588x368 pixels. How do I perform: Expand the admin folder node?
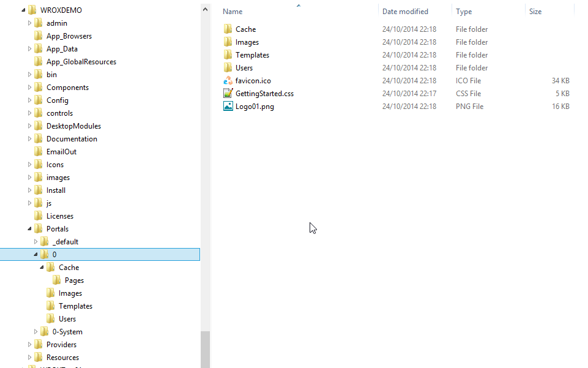point(29,23)
